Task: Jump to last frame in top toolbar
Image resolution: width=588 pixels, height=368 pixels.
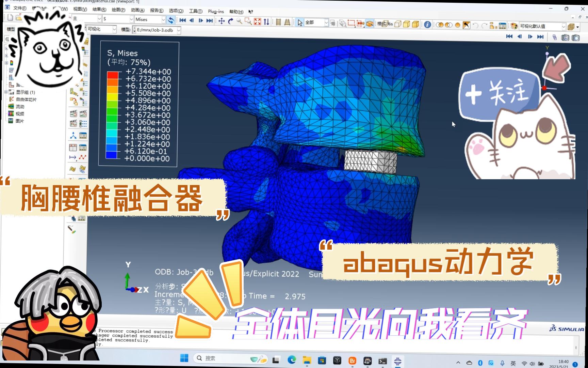Action: 210,21
